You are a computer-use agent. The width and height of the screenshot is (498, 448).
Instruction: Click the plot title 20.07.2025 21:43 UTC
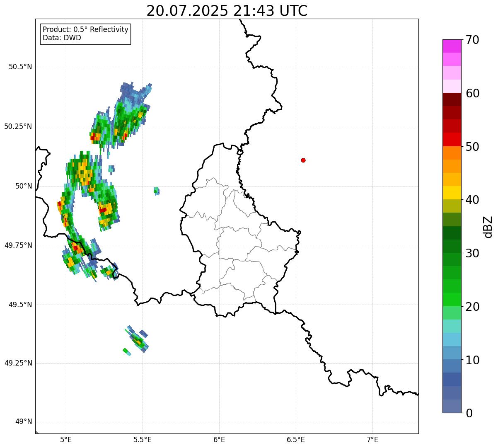tap(227, 11)
